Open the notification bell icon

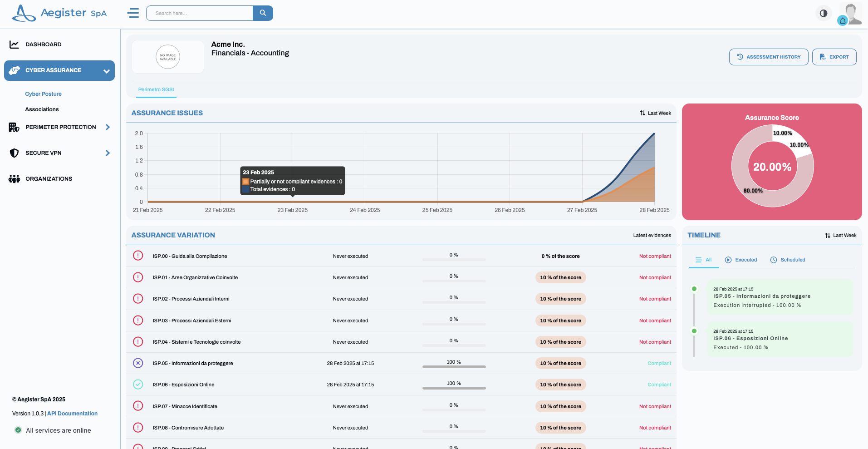[x=842, y=20]
